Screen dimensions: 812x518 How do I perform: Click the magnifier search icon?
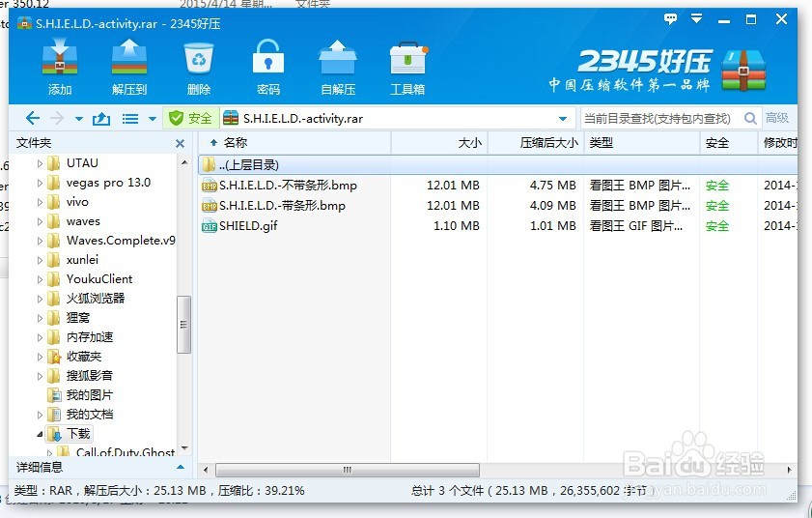[x=750, y=119]
